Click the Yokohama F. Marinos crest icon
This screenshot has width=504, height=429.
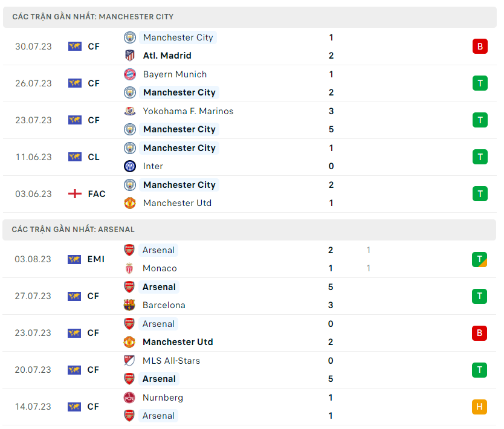point(130,111)
